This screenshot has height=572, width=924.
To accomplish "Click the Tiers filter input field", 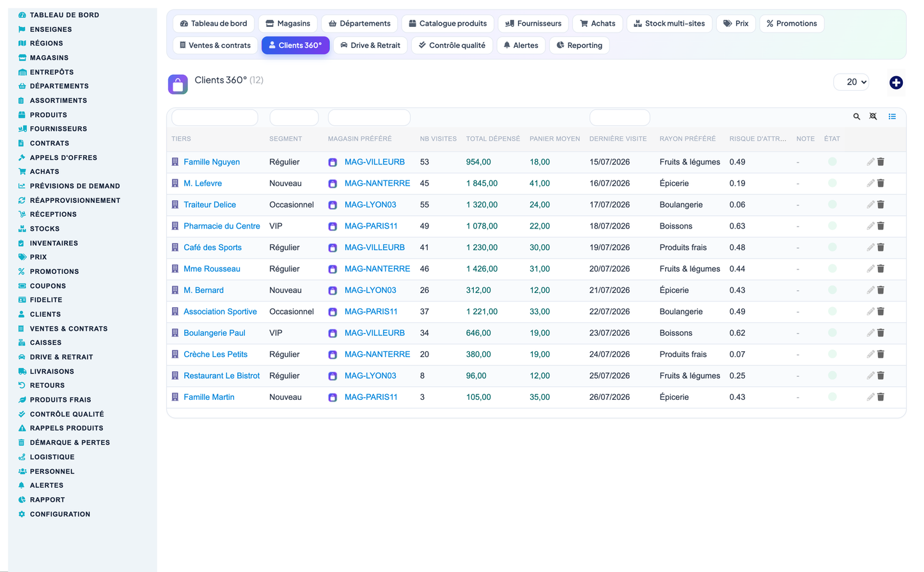I will [x=215, y=118].
